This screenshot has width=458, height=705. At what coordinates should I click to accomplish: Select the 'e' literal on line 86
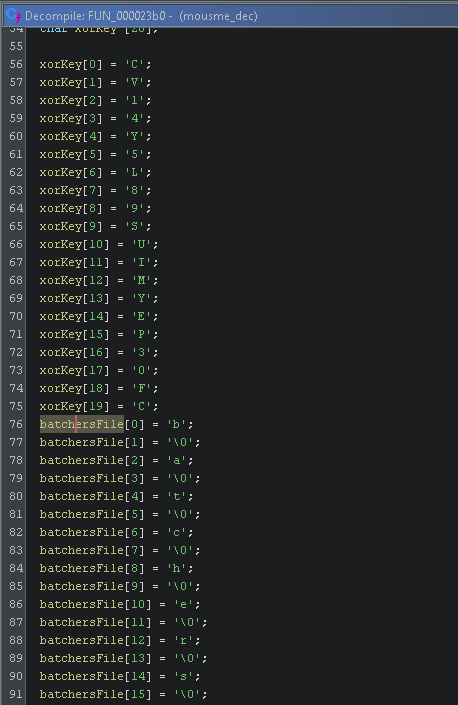184,604
